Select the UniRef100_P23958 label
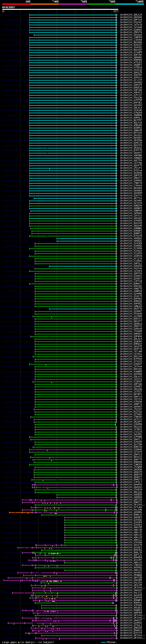146x644 pixels. (x=131, y=248)
